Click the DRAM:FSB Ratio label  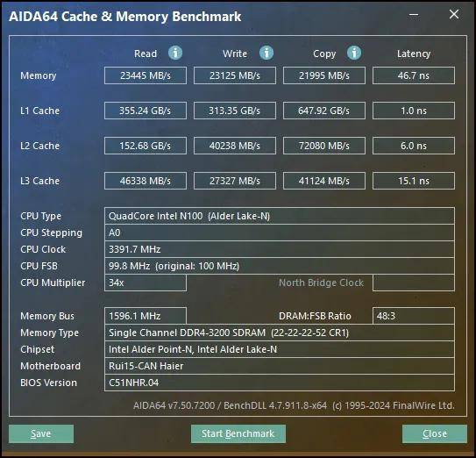315,316
